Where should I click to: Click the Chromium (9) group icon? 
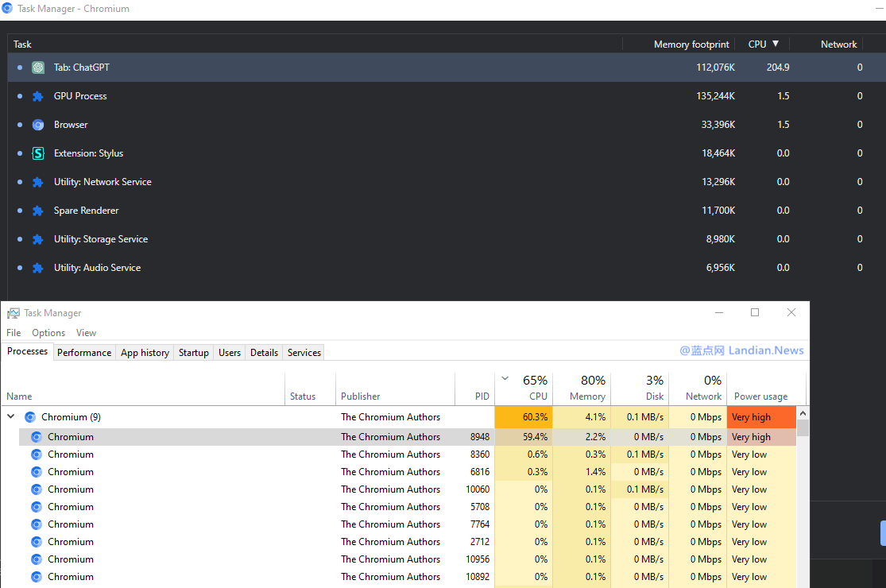click(30, 417)
